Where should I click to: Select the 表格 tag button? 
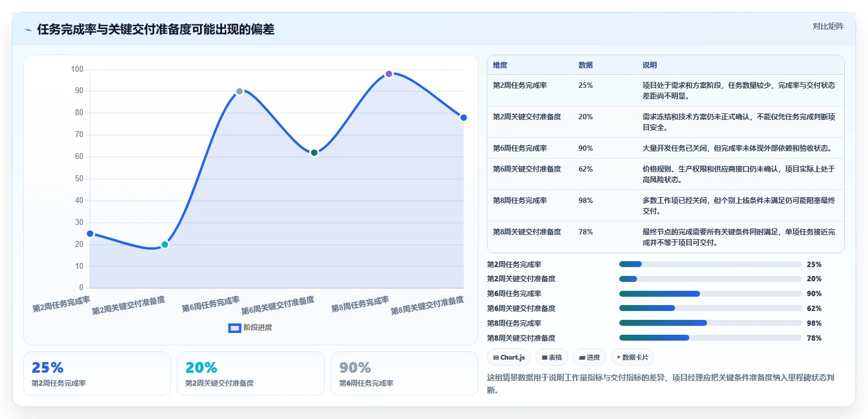(552, 357)
